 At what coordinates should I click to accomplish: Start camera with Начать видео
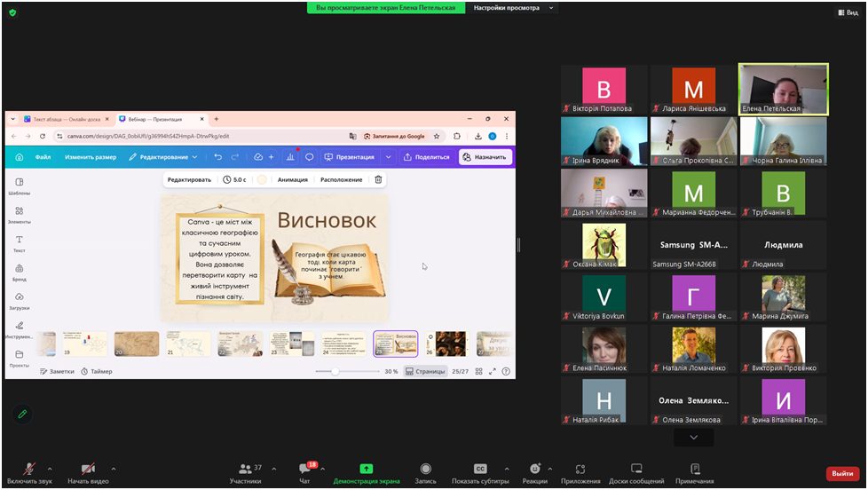click(x=88, y=470)
